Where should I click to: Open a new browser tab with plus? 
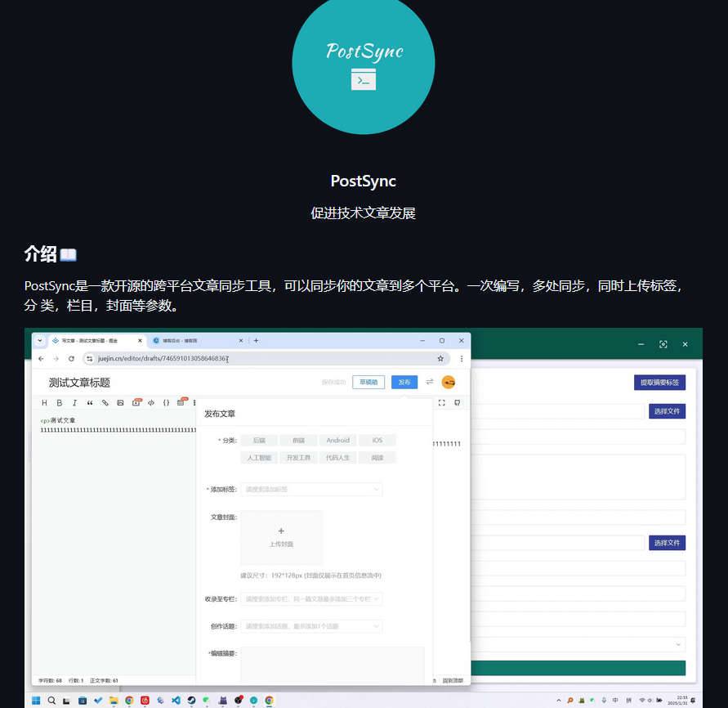(256, 341)
